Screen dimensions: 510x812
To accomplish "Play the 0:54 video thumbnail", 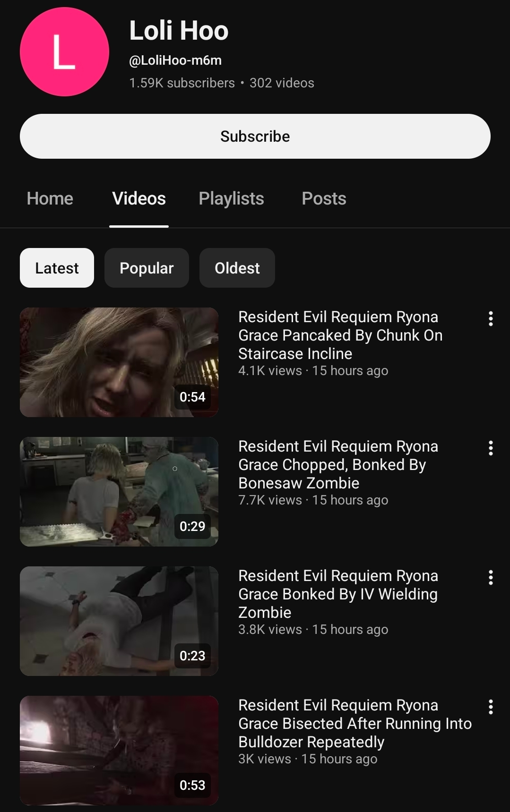I will 119,362.
